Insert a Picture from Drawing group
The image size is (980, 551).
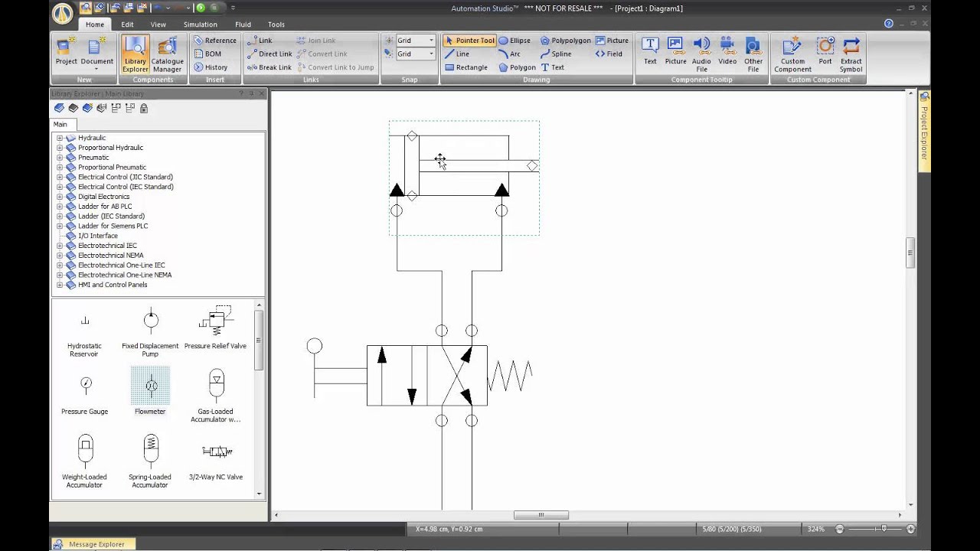[612, 41]
